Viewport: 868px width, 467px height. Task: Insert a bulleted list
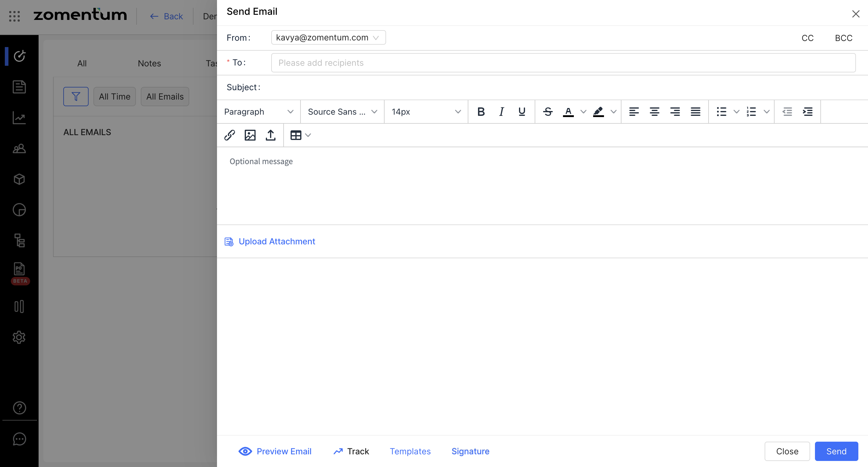(722, 112)
